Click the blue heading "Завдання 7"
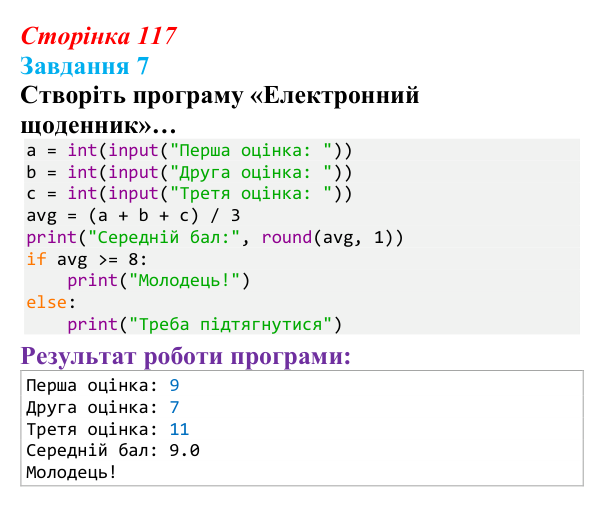The image size is (600, 507). 85,66
